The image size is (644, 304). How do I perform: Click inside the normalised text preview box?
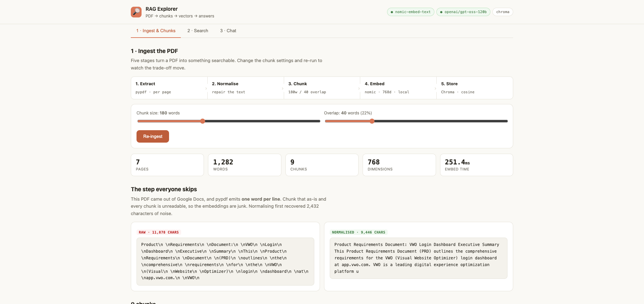[419, 258]
